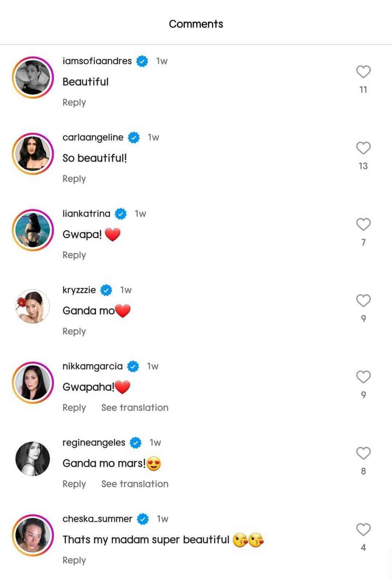The image size is (392, 581).
Task: Reply to the "So beautiful!" comment
Action: click(x=74, y=179)
